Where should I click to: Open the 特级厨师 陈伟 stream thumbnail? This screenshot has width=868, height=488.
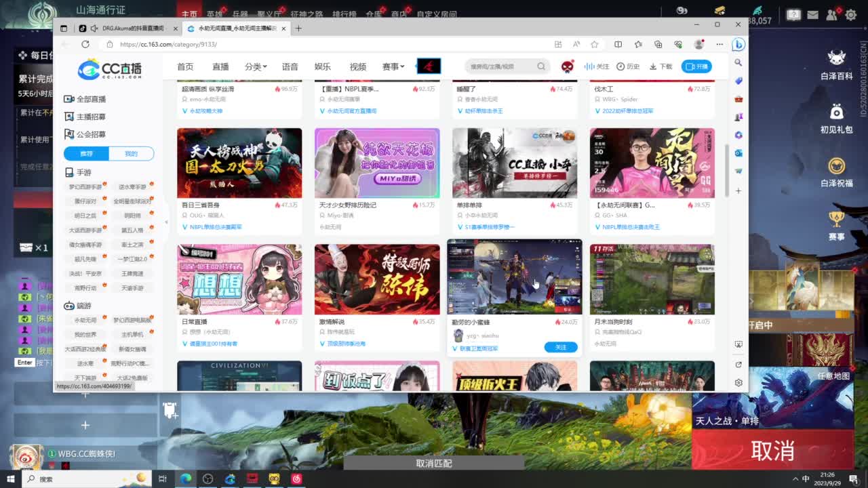click(377, 279)
